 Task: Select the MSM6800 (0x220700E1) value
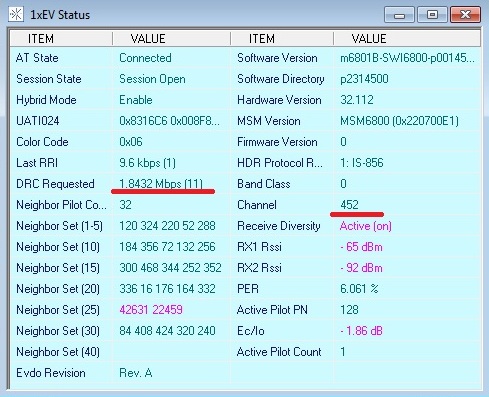point(399,121)
